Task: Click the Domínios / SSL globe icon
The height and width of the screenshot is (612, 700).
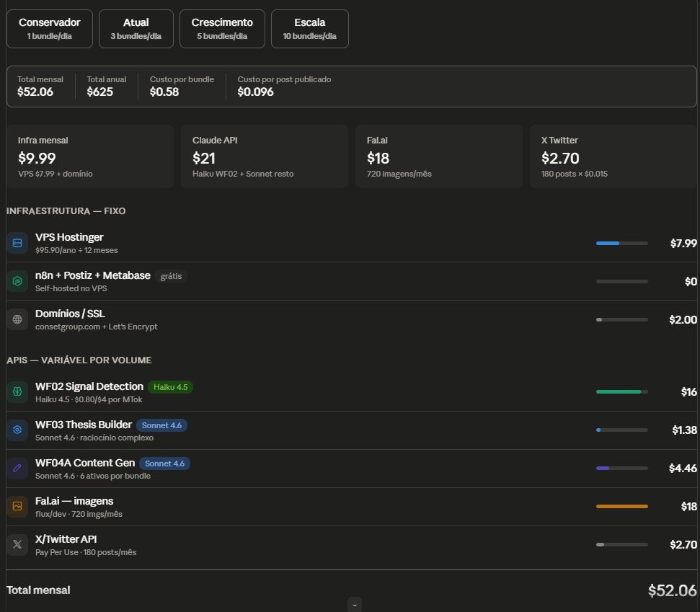Action: [17, 319]
